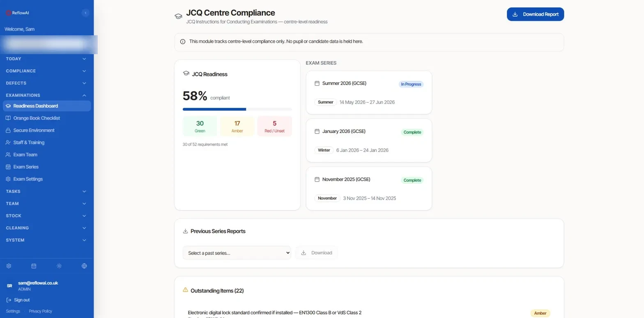
Task: Collapse the sidebar with the arrow icon
Action: [x=85, y=13]
